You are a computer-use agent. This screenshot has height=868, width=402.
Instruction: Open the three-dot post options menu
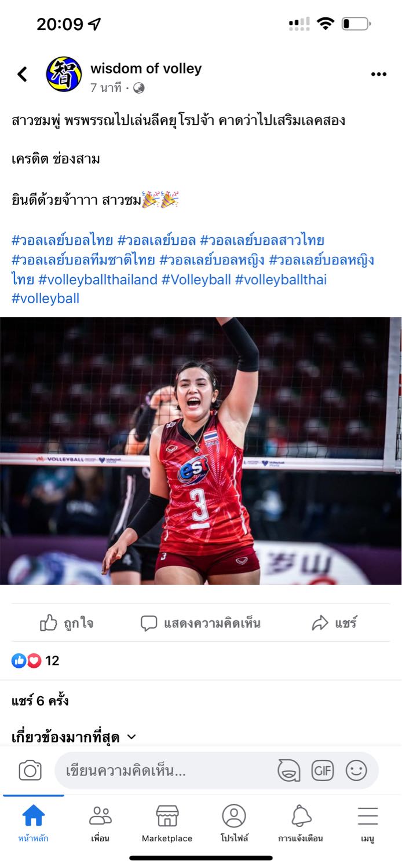click(x=378, y=74)
